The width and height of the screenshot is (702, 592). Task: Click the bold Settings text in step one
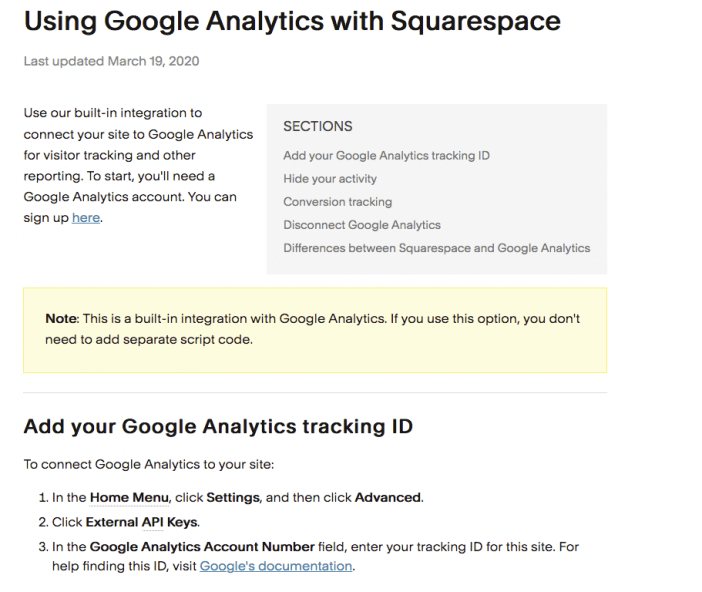click(233, 498)
